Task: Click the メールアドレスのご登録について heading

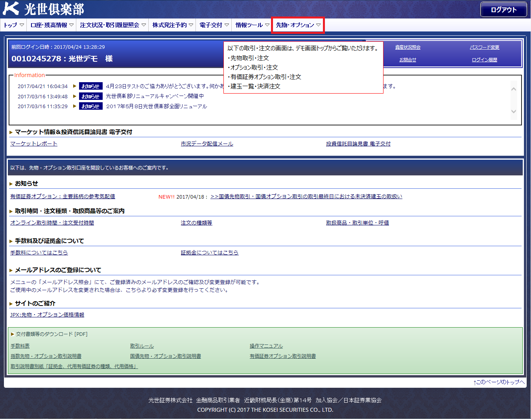Action: click(58, 270)
